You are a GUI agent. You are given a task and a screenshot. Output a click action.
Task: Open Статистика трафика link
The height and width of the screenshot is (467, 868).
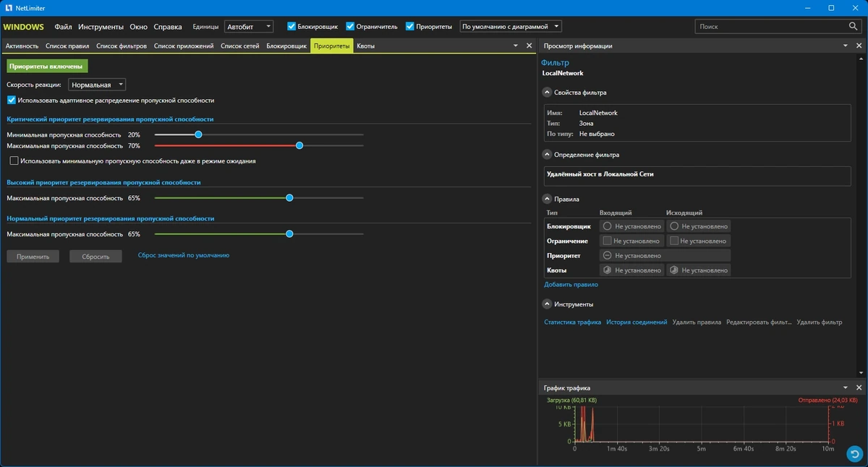click(x=572, y=322)
